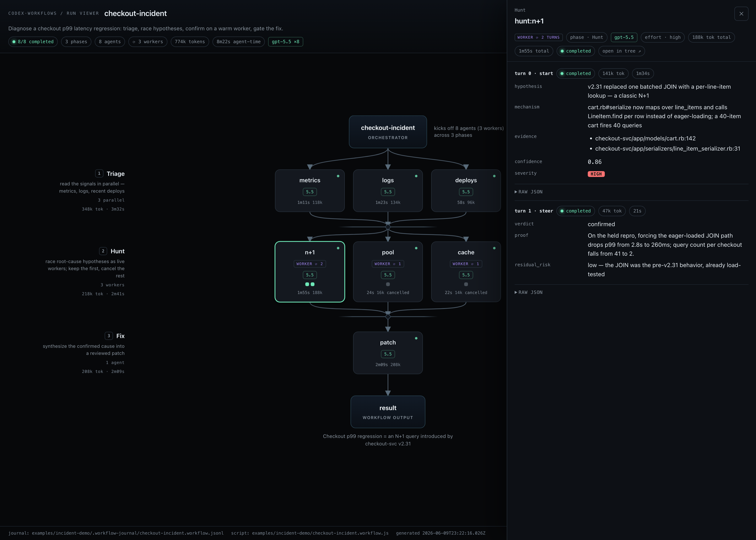
Task: Select the n+1 hunt node
Action: coord(309,272)
